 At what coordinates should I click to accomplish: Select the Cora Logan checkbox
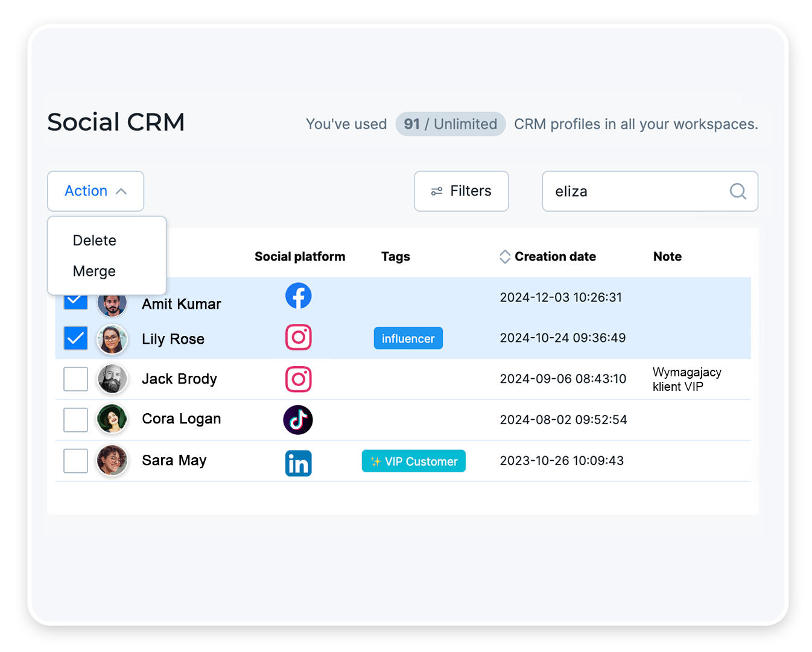75,419
